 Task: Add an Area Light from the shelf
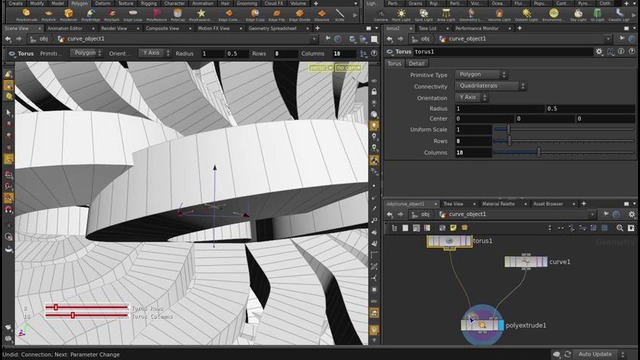(446, 15)
